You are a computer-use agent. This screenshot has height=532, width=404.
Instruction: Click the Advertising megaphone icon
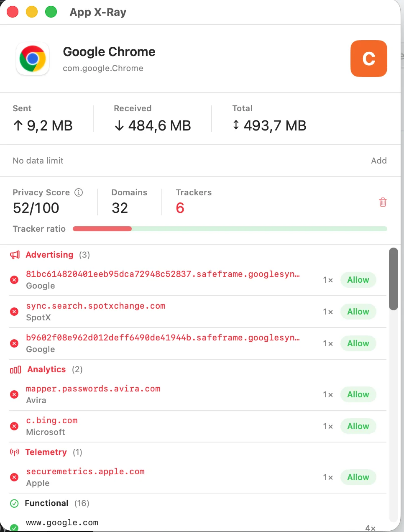point(15,255)
